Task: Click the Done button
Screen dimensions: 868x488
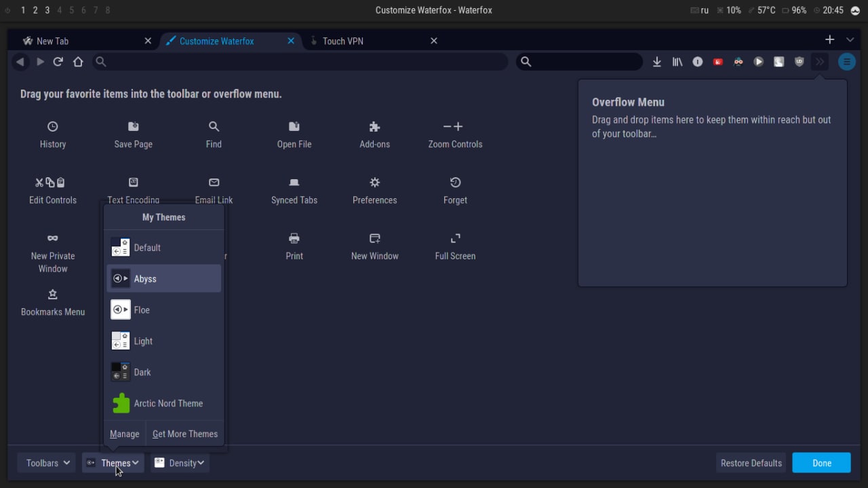Action: pyautogui.click(x=822, y=463)
